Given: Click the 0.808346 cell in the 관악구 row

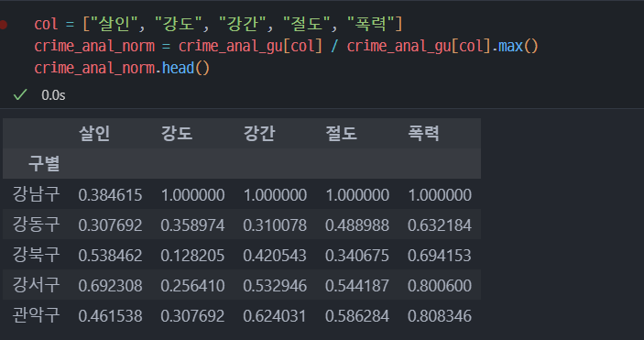Looking at the screenshot, I should point(440,316).
